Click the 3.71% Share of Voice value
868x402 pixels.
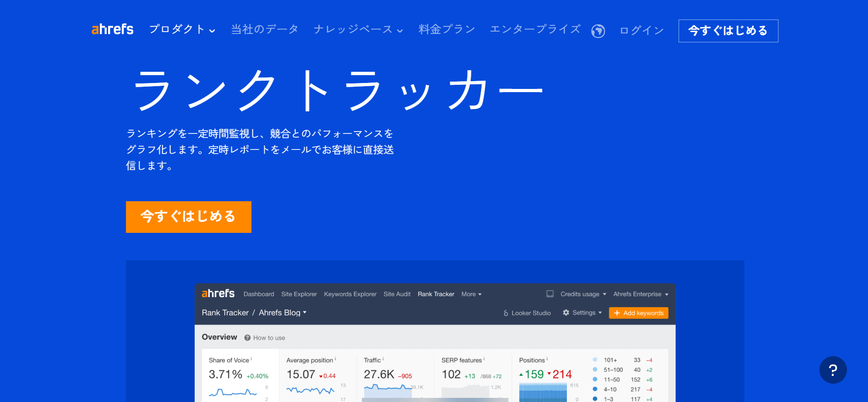click(x=225, y=374)
